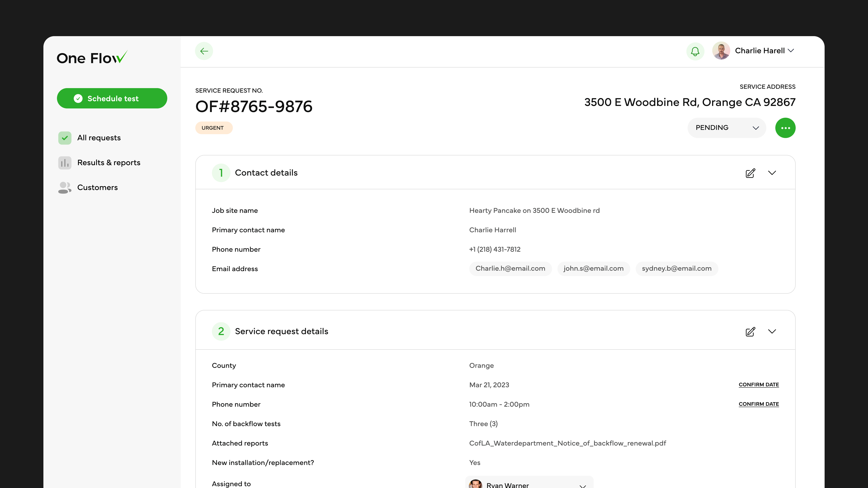
Task: Go to Results & reports
Action: pos(108,163)
